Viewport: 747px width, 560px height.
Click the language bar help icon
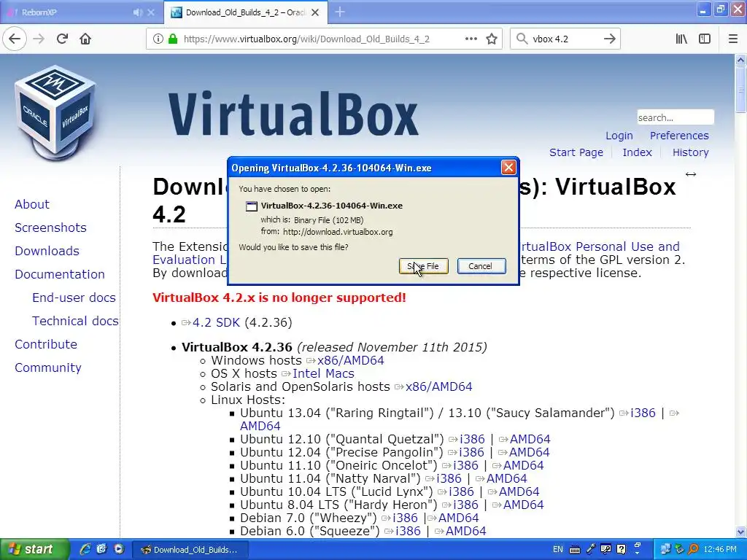point(622,550)
